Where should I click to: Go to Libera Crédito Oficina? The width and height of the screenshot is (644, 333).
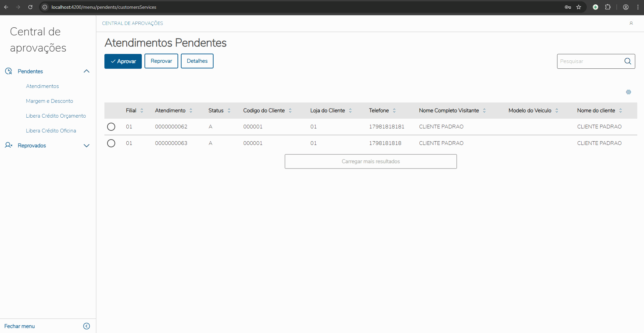click(x=51, y=131)
